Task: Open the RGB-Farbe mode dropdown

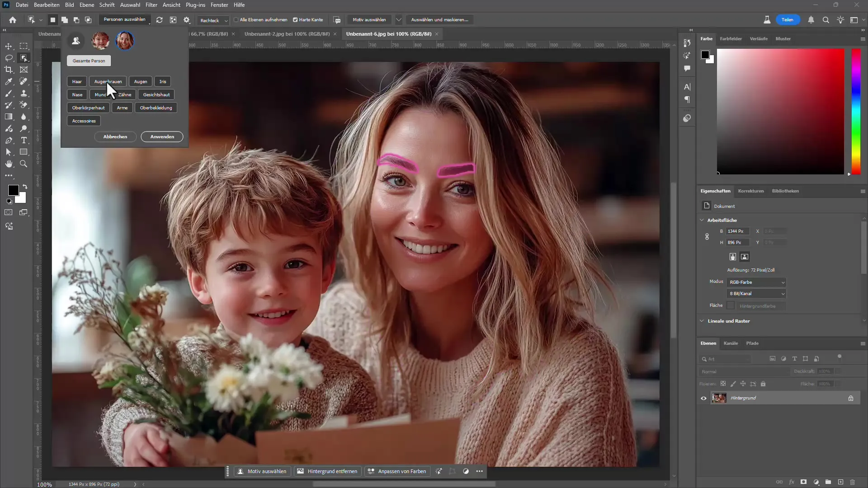Action: (x=756, y=282)
